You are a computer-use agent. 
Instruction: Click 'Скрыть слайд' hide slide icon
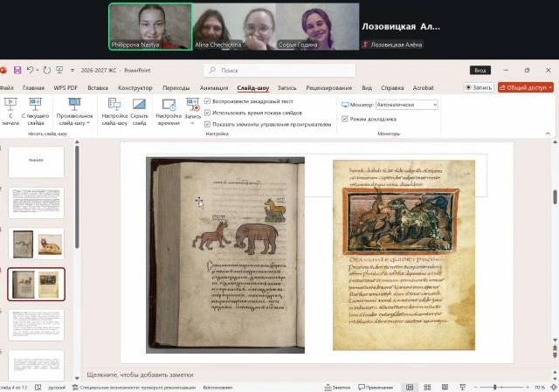(x=139, y=104)
